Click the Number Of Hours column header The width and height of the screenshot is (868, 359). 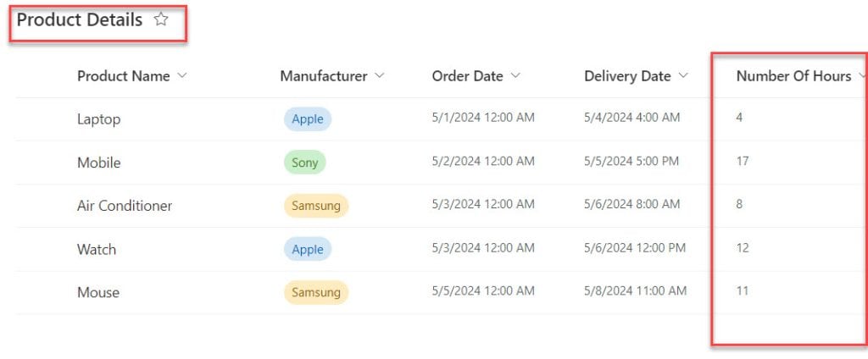pyautogui.click(x=793, y=76)
